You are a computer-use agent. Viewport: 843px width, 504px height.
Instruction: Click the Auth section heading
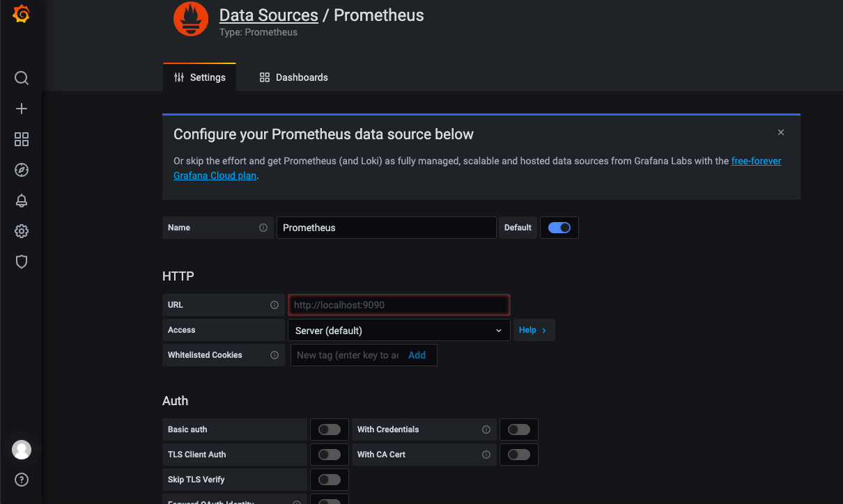point(176,401)
